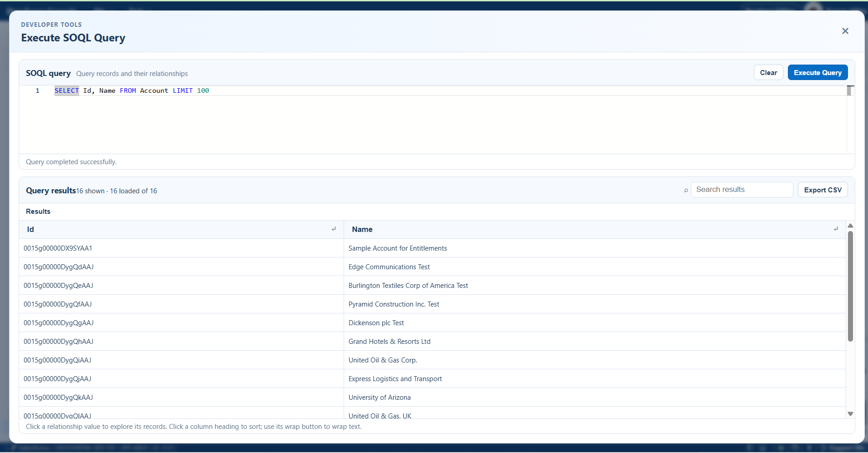Viewport: 868px width, 453px height.
Task: Sort by the Id column heading
Action: 30,229
